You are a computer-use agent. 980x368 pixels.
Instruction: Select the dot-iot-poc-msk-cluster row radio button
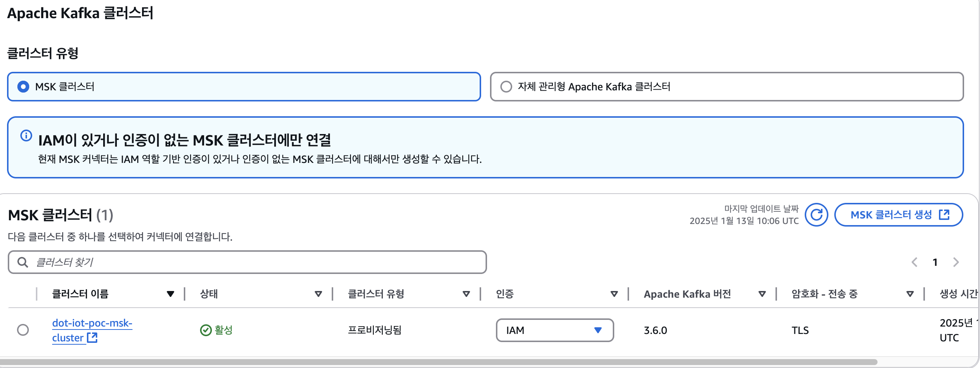(x=23, y=330)
